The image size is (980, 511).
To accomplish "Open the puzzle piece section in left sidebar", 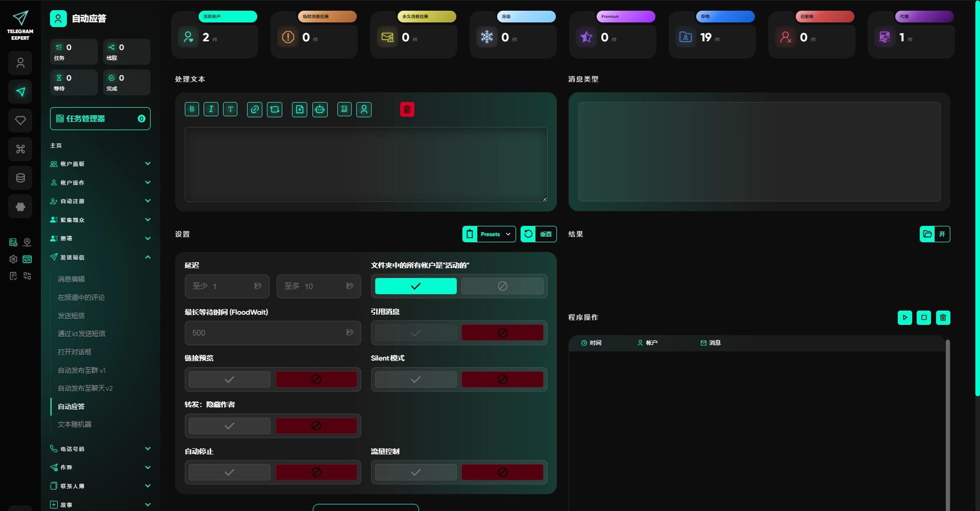I will pyautogui.click(x=20, y=207).
